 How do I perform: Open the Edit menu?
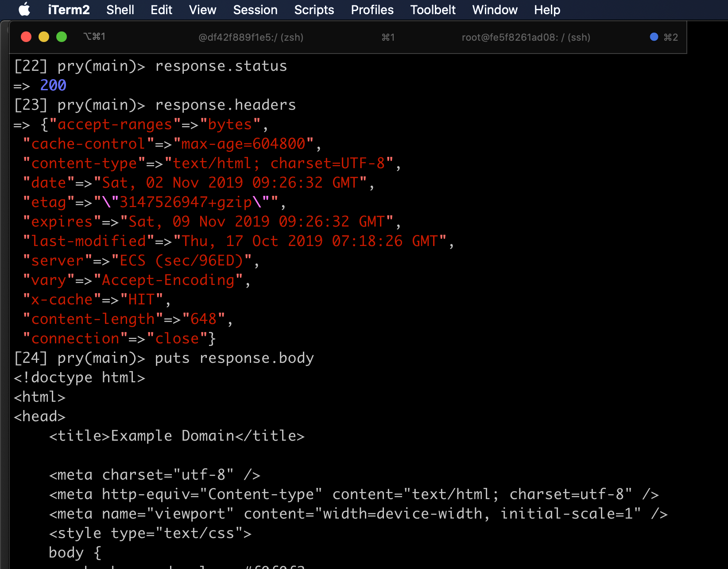[x=161, y=10]
